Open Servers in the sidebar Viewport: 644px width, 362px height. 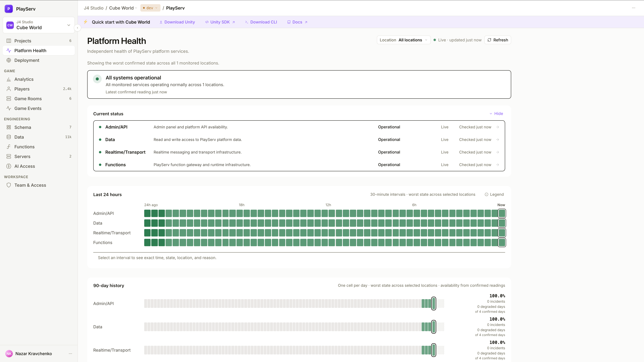pos(39,156)
